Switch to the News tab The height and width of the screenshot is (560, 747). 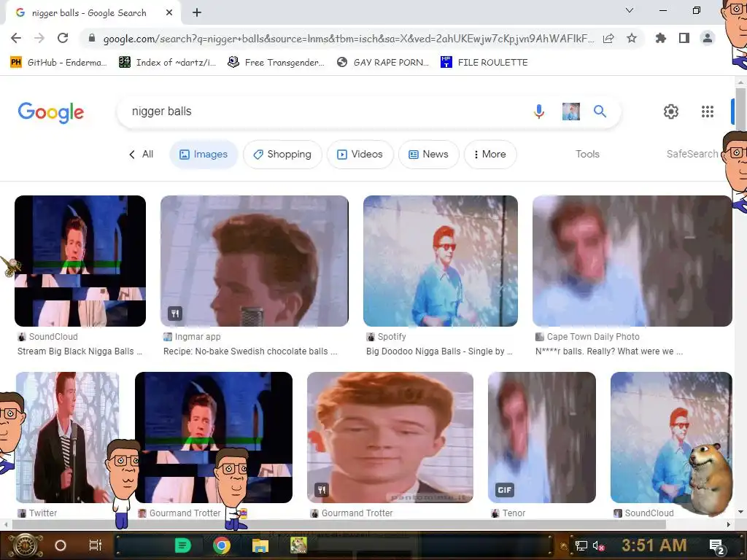coord(429,155)
